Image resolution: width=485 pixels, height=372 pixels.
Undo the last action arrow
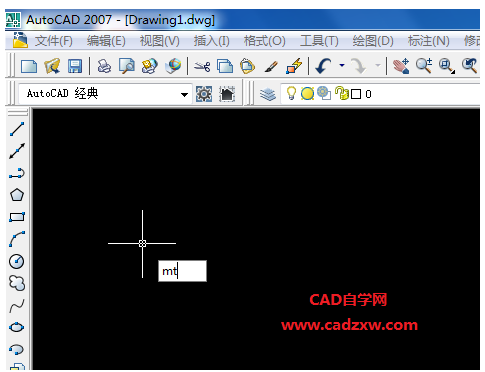[323, 66]
